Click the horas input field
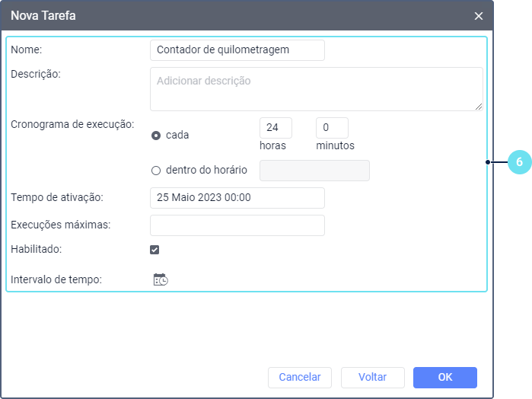The width and height of the screenshot is (532, 399). pyautogui.click(x=276, y=128)
